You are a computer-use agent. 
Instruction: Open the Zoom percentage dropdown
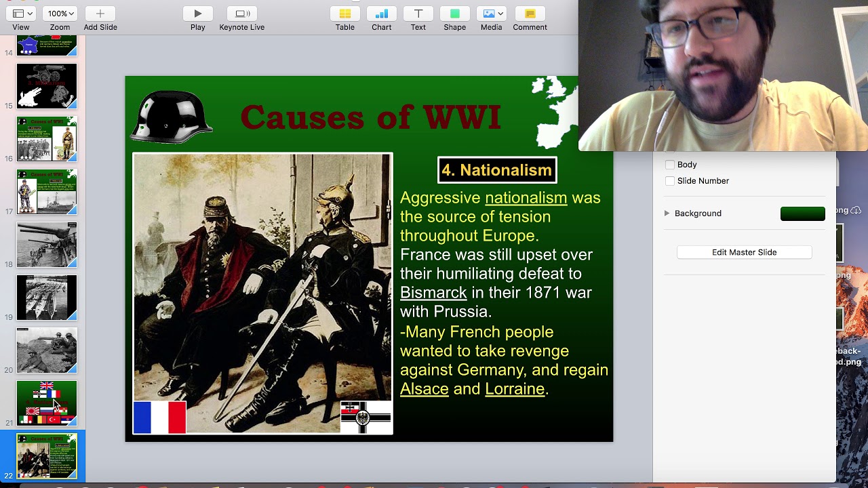[x=60, y=14]
